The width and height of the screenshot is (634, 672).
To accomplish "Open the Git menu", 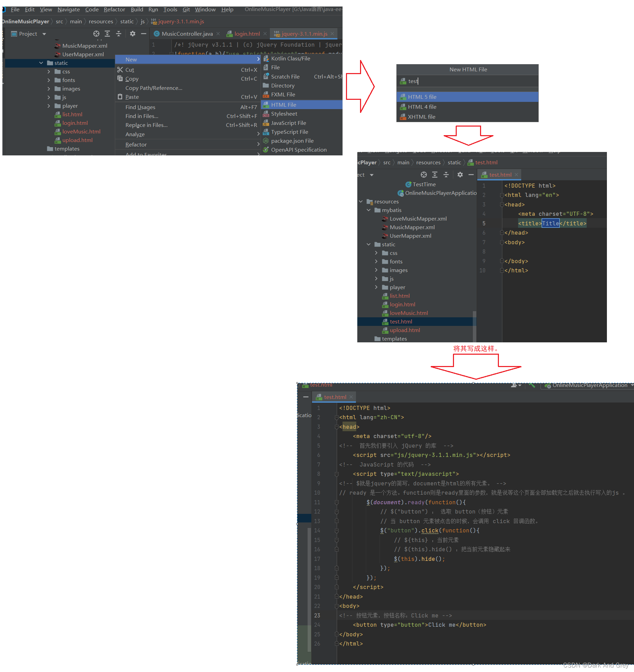I will pos(186,9).
